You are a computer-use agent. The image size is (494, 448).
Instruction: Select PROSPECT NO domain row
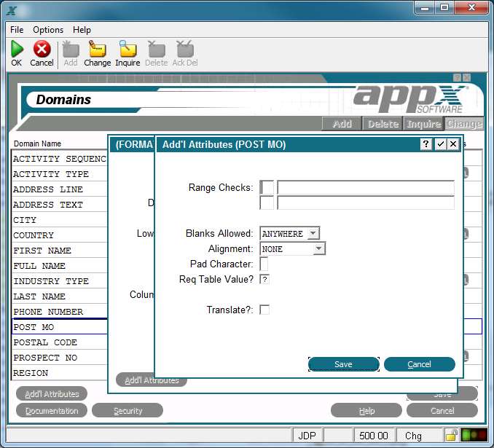point(60,358)
